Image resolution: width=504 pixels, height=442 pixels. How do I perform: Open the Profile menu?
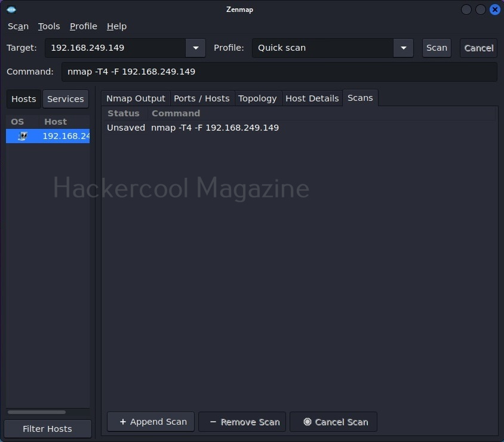coord(83,26)
